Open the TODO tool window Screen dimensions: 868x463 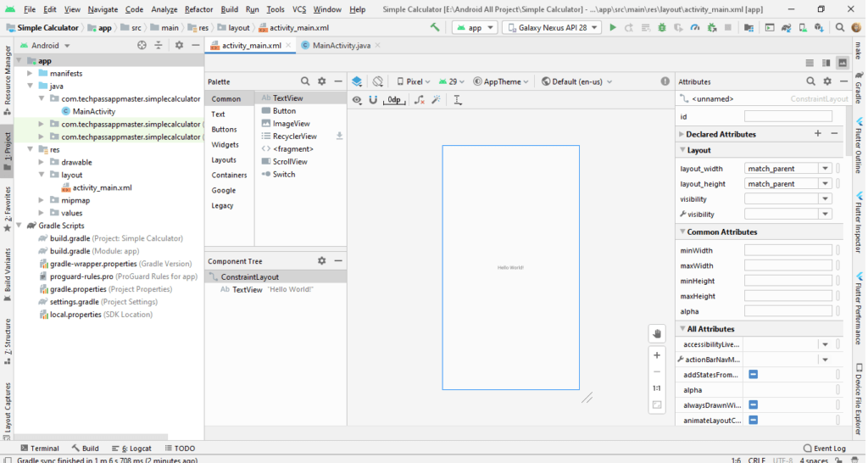(x=180, y=448)
